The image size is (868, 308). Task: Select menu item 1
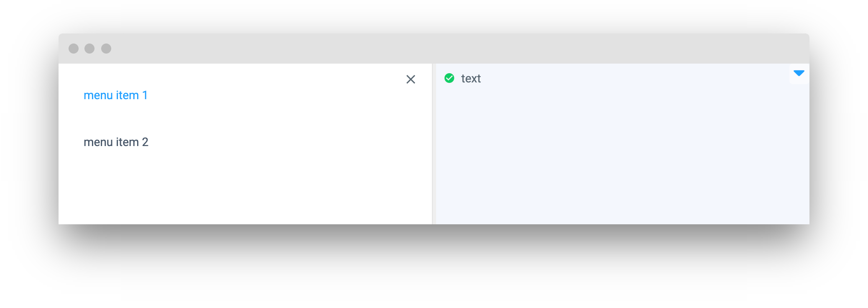click(115, 95)
